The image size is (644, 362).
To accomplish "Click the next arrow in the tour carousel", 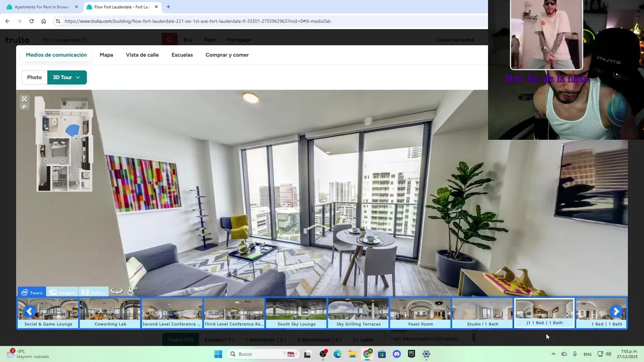I will click(616, 312).
